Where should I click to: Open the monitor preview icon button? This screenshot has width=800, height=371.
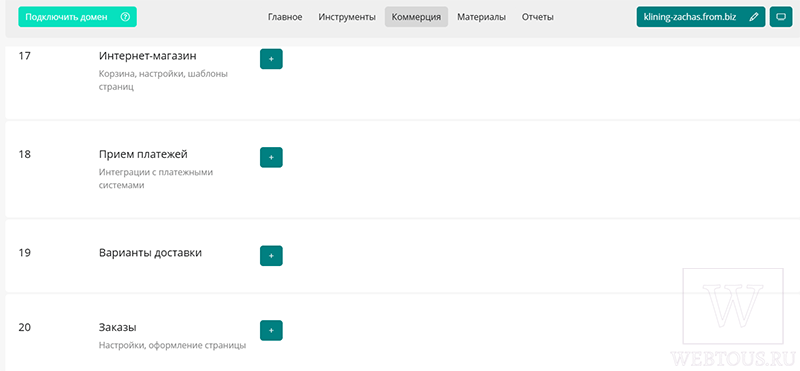click(781, 17)
